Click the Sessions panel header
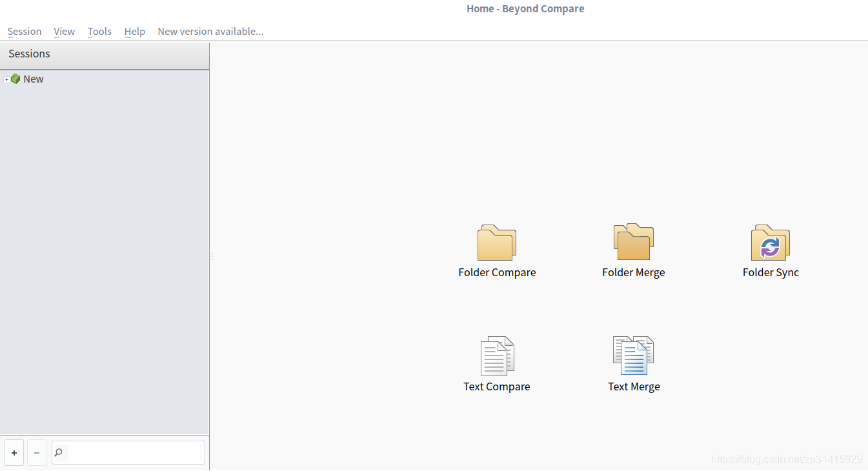The height and width of the screenshot is (471, 868). click(x=105, y=55)
